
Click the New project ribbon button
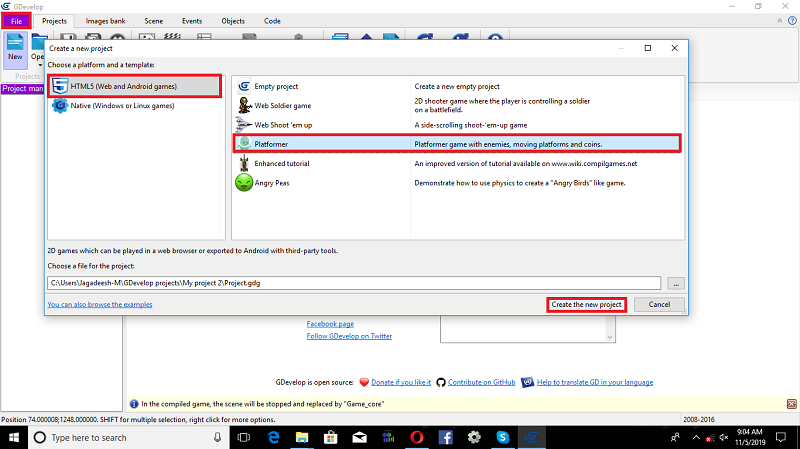pos(15,49)
